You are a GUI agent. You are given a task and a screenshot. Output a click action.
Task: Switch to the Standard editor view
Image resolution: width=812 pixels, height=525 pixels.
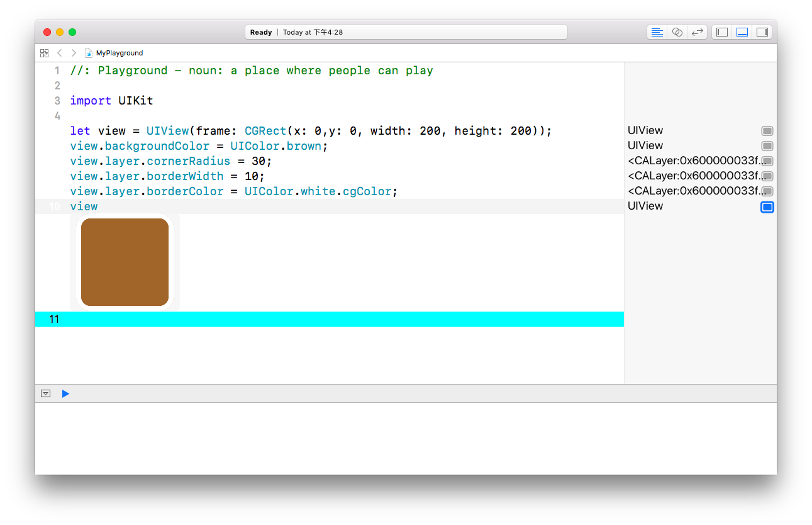click(x=657, y=32)
